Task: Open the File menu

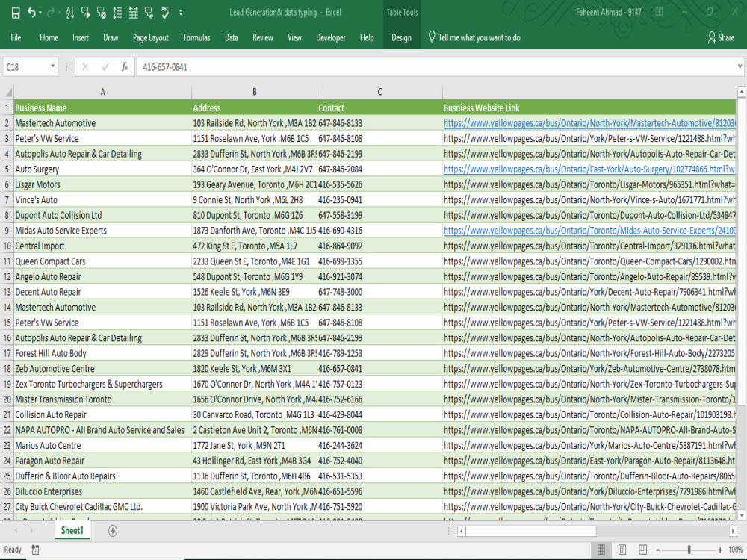Action: coord(16,37)
